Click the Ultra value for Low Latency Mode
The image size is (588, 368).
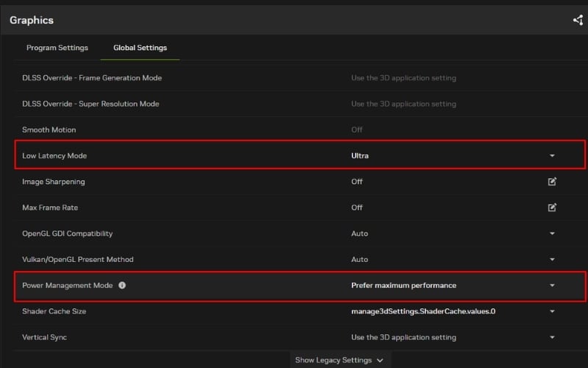(x=359, y=156)
